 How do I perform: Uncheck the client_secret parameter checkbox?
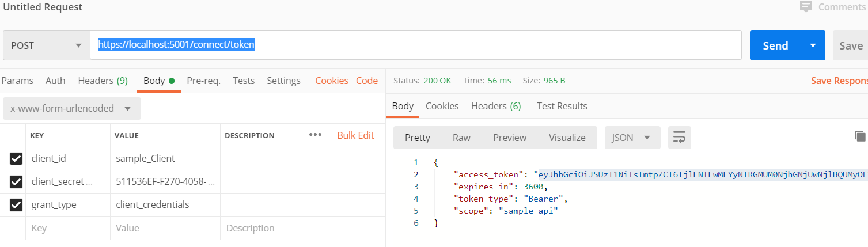(16, 182)
